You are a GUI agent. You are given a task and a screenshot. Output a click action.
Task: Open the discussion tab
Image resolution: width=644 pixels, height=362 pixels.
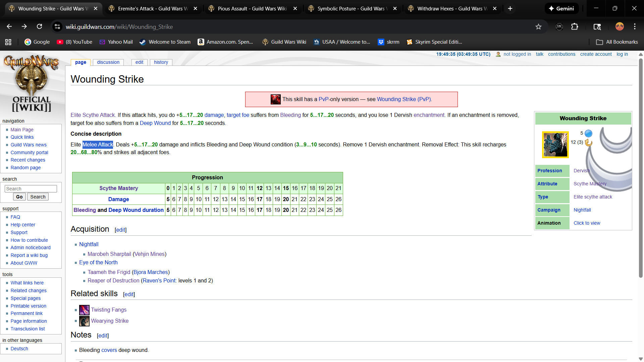108,62
